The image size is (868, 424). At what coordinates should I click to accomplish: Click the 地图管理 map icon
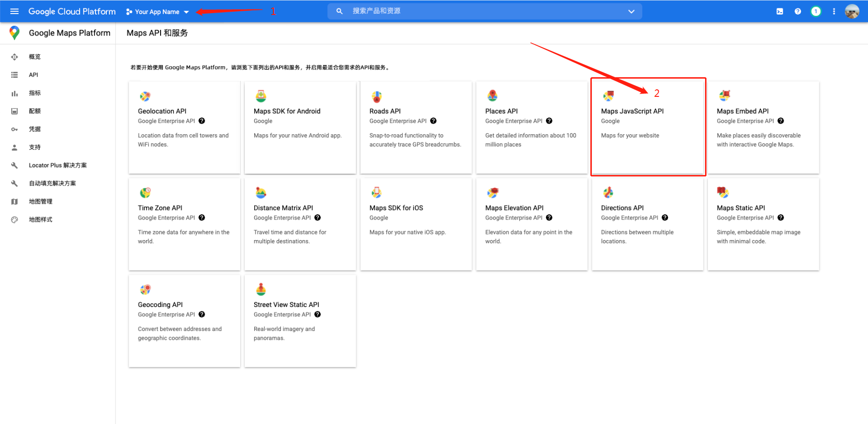coord(15,202)
